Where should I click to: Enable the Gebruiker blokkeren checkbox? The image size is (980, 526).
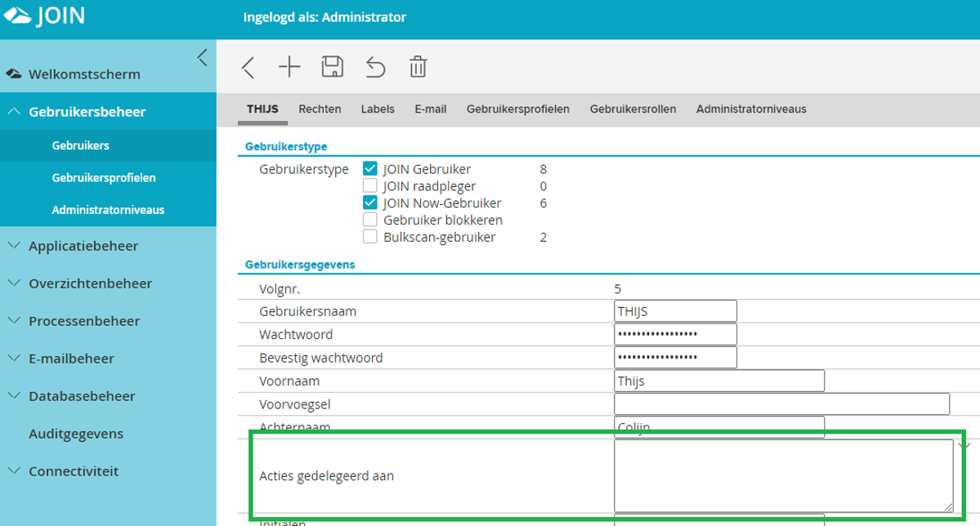click(x=370, y=220)
